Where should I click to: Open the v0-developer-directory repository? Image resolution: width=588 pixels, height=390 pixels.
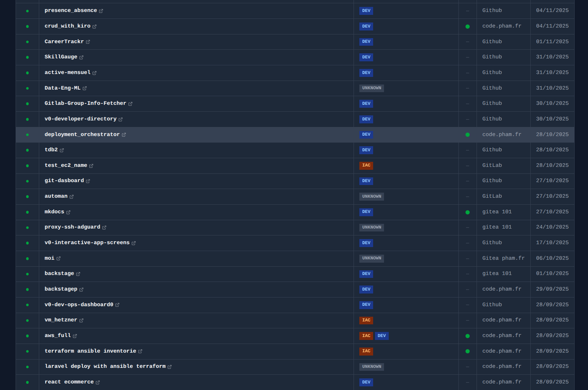(81, 119)
